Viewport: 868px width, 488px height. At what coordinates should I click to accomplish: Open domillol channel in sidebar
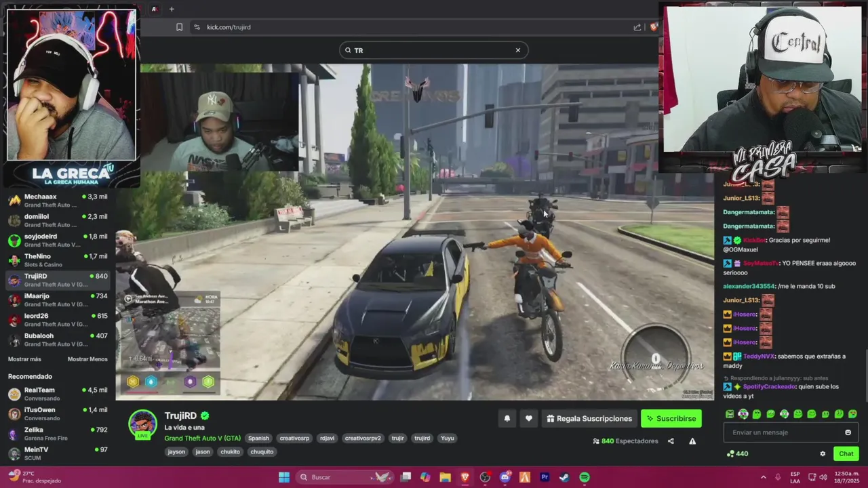[58, 220]
